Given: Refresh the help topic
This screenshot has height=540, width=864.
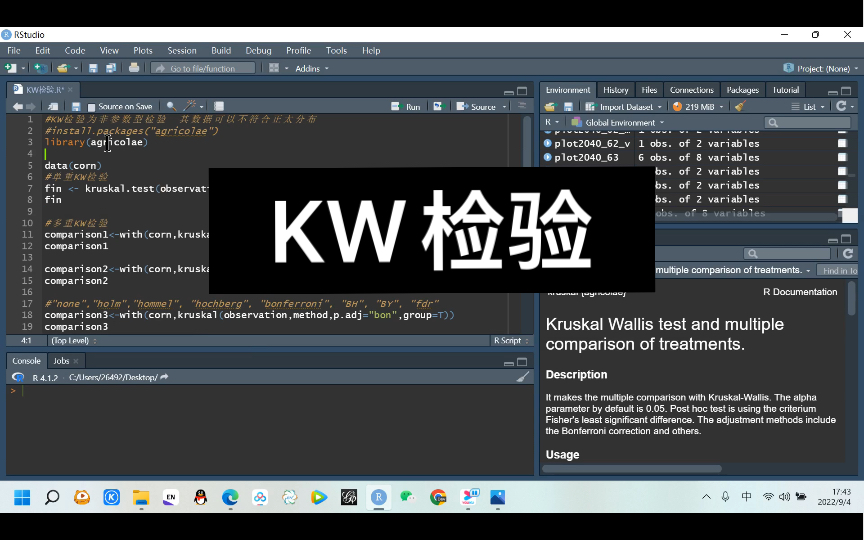Looking at the screenshot, I should pos(848,253).
